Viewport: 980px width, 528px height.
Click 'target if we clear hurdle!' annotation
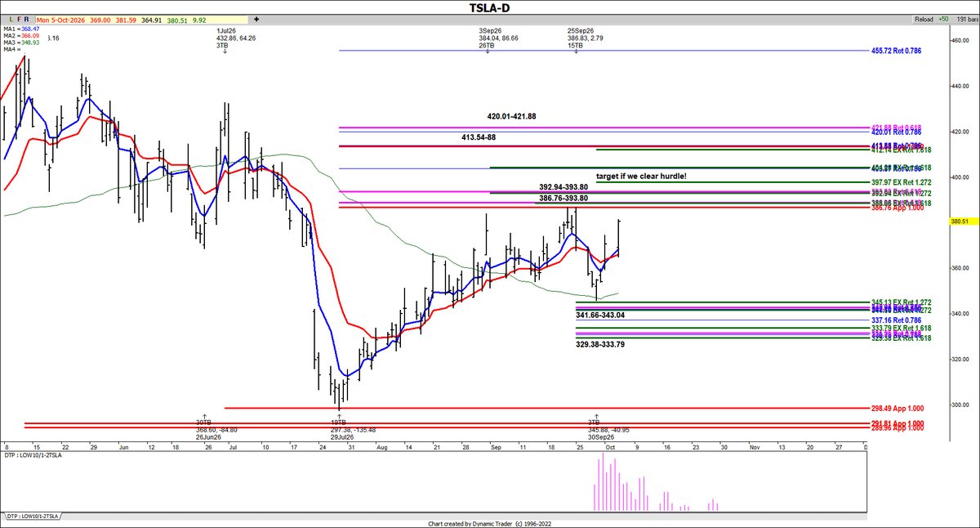pyautogui.click(x=641, y=177)
